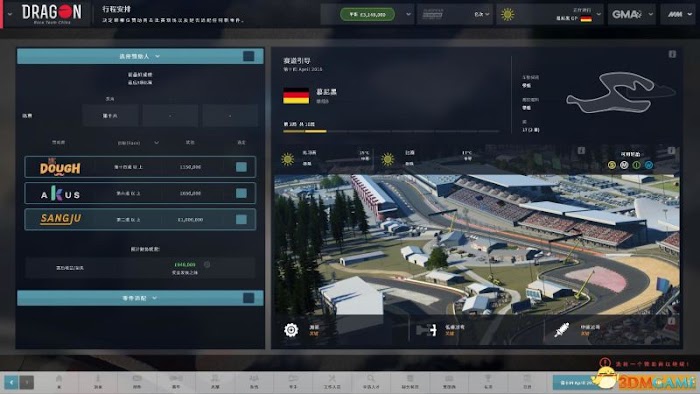Select the Sangju sponsor logo
700x394 pixels.
click(x=61, y=219)
